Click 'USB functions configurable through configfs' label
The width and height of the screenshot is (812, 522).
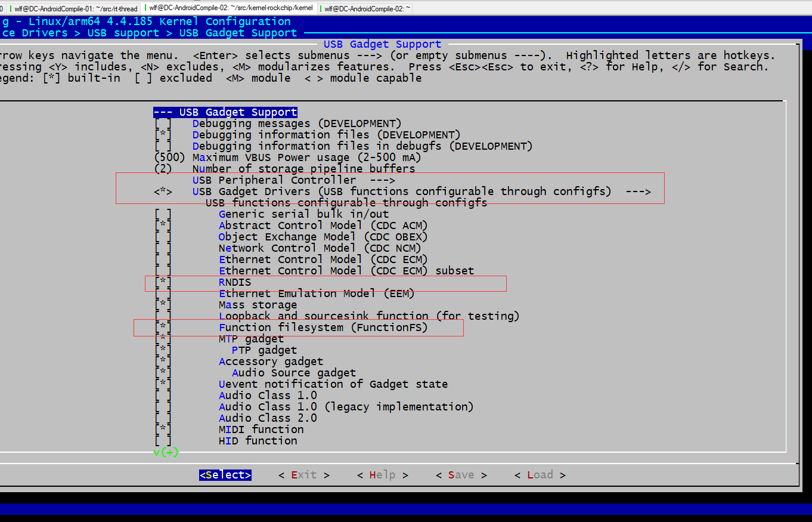[346, 203]
